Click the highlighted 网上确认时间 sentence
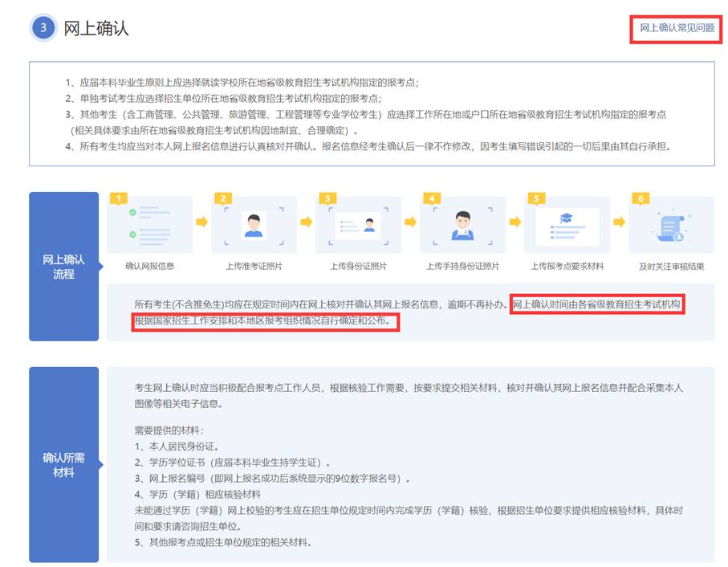 [597, 305]
